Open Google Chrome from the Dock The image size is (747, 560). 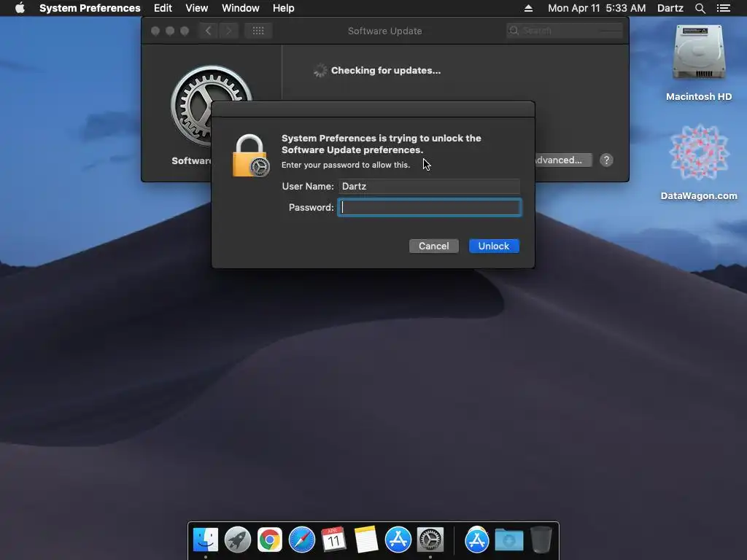point(270,540)
